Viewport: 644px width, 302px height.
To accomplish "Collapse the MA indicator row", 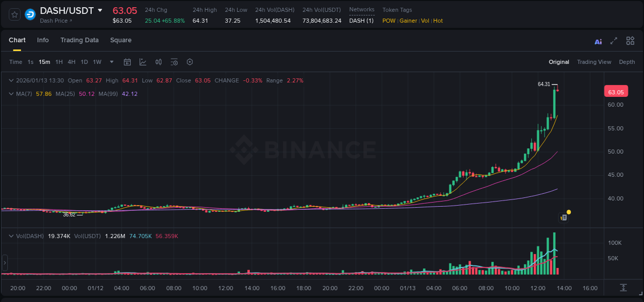I will [11, 94].
